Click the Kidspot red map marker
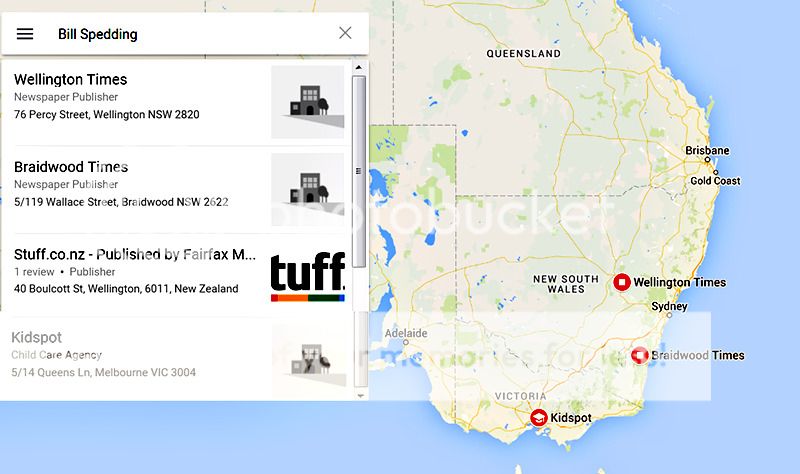 click(x=538, y=416)
